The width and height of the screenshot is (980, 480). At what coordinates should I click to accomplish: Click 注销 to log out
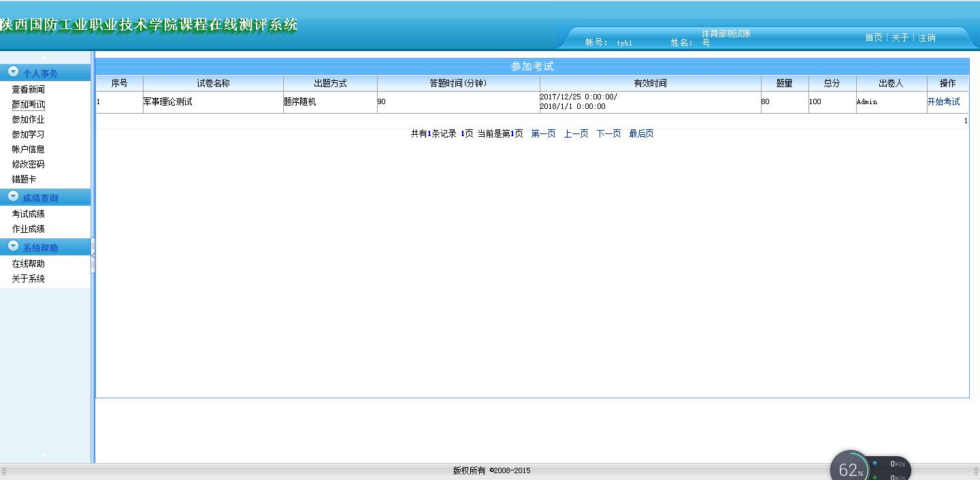tap(927, 38)
